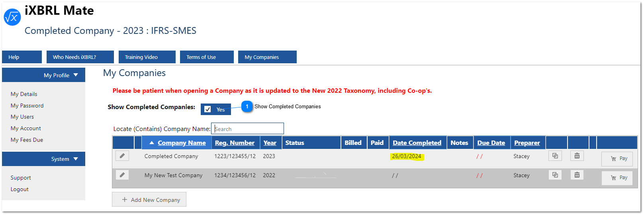The height and width of the screenshot is (215, 644).
Task: Open My Account page
Action: (26, 128)
